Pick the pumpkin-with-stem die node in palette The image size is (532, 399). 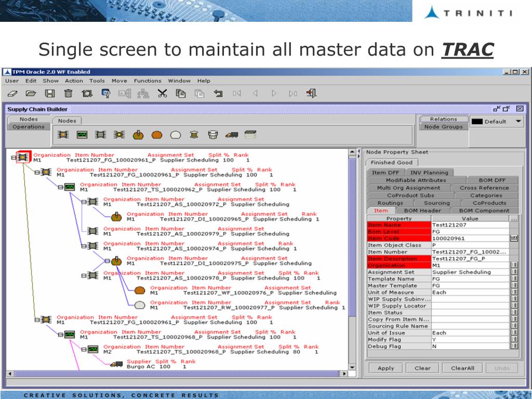pos(138,135)
